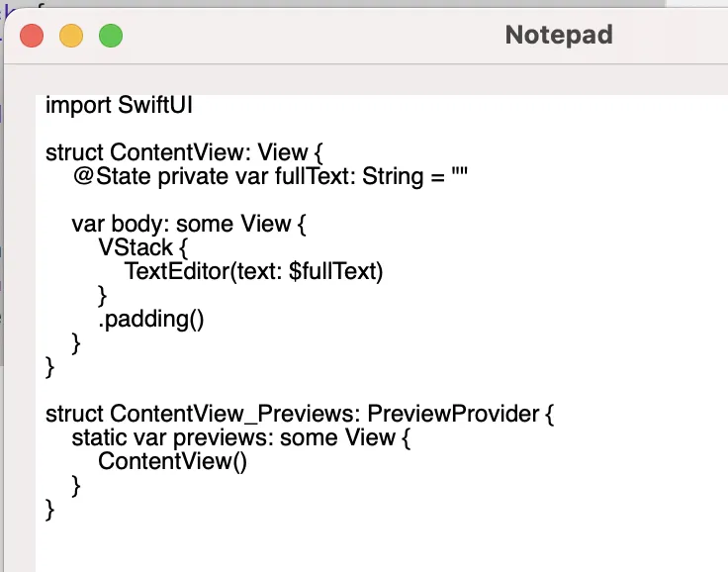
Task: Click on '@State private var fullText' line
Action: pyautogui.click(x=270, y=176)
